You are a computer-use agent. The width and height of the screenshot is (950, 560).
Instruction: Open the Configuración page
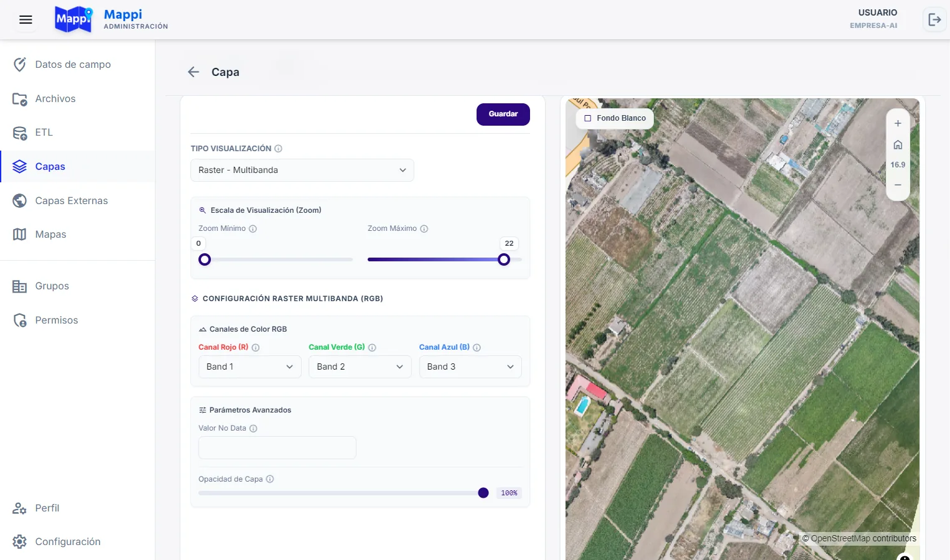tap(77, 542)
